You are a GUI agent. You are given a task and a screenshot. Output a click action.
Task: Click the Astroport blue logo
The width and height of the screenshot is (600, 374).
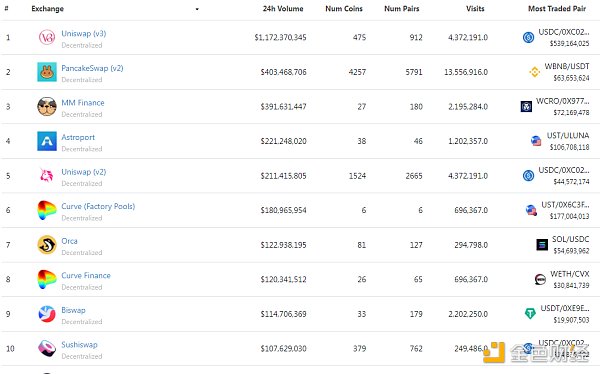click(47, 141)
